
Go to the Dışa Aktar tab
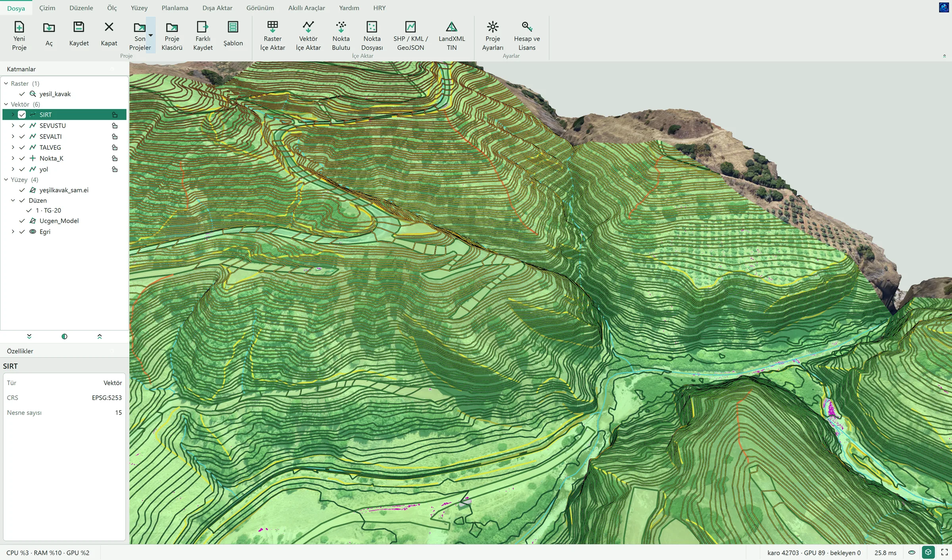tap(217, 8)
